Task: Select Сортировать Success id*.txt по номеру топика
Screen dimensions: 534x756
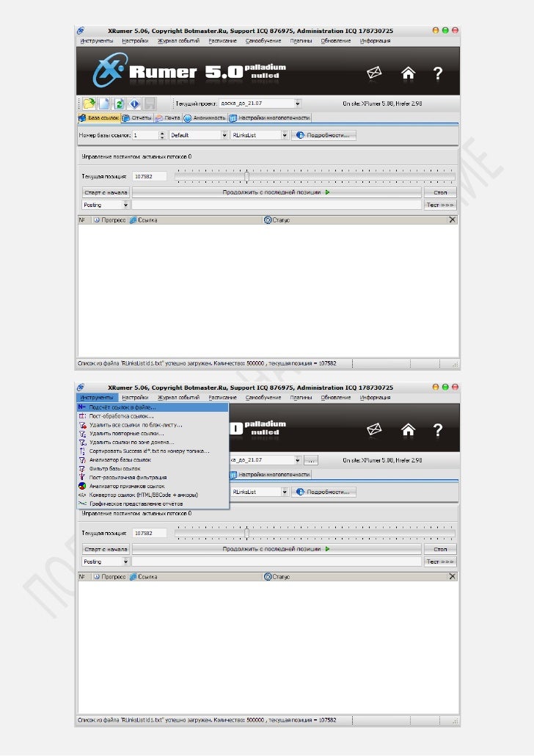Action: 153,451
